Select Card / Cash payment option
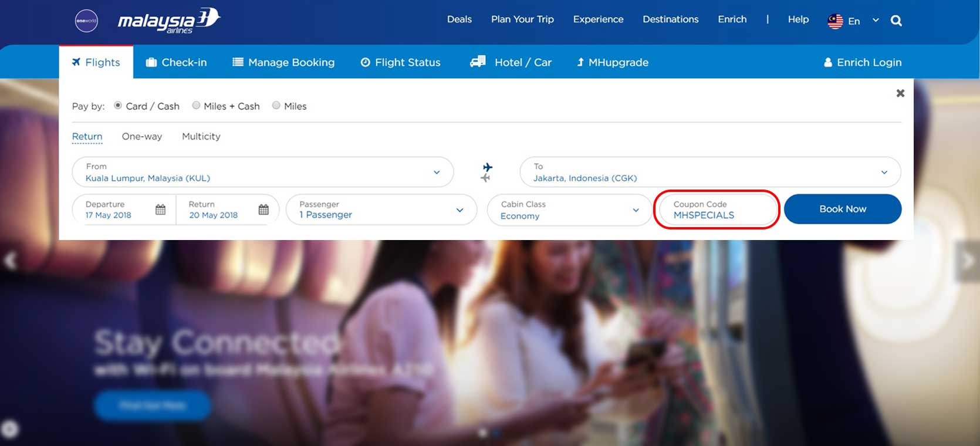The width and height of the screenshot is (980, 446). click(x=118, y=106)
